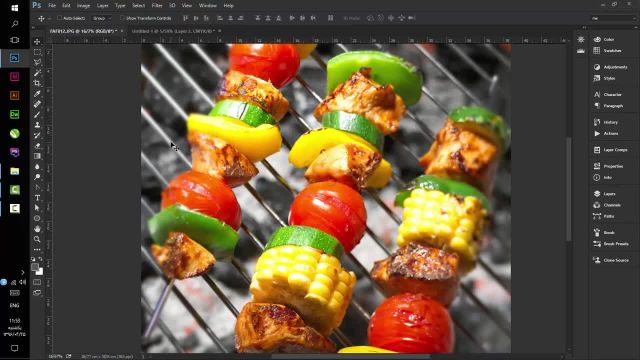Open Illustrator from the taskbar

[x=14, y=96]
